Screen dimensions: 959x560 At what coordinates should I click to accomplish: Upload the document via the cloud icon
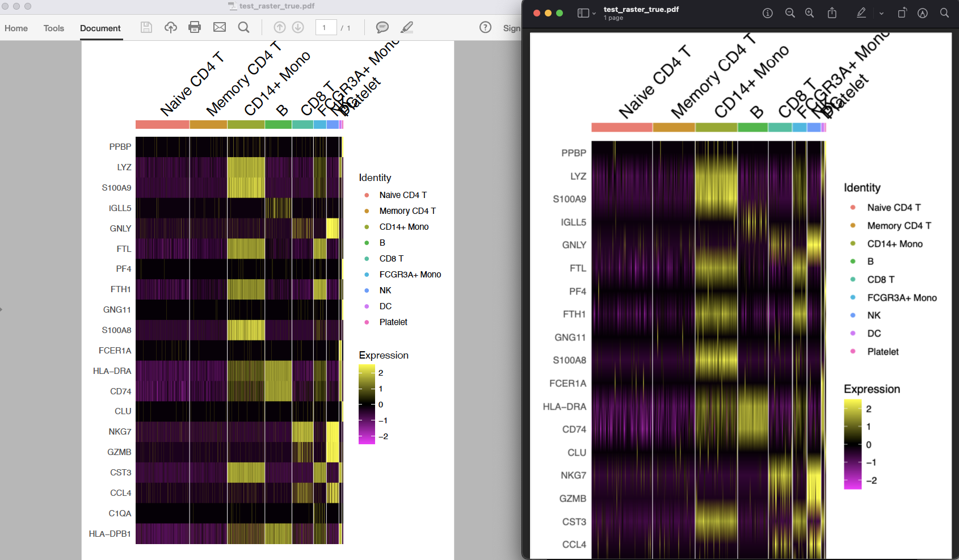tap(171, 27)
